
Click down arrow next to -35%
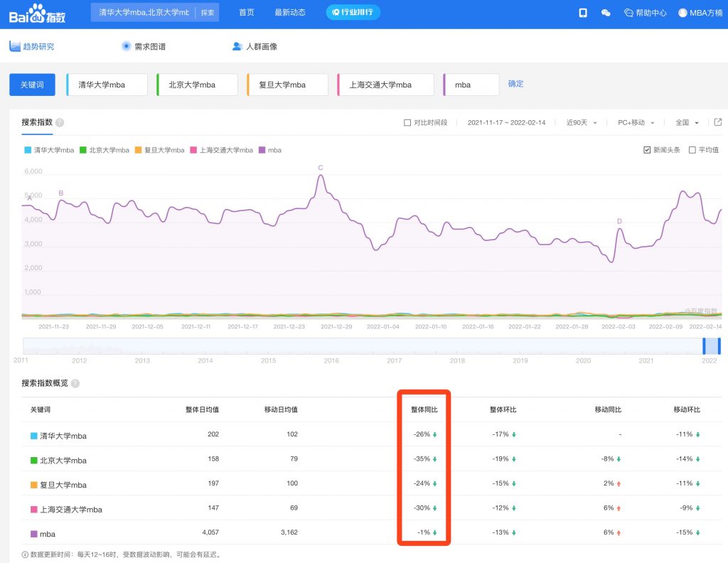tap(435, 459)
